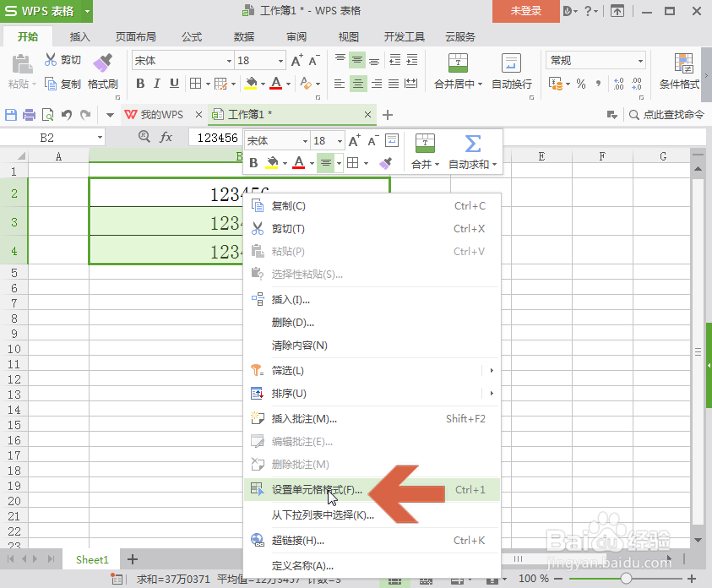
Task: Switch to the 插入 ribbon tab
Action: tap(80, 37)
